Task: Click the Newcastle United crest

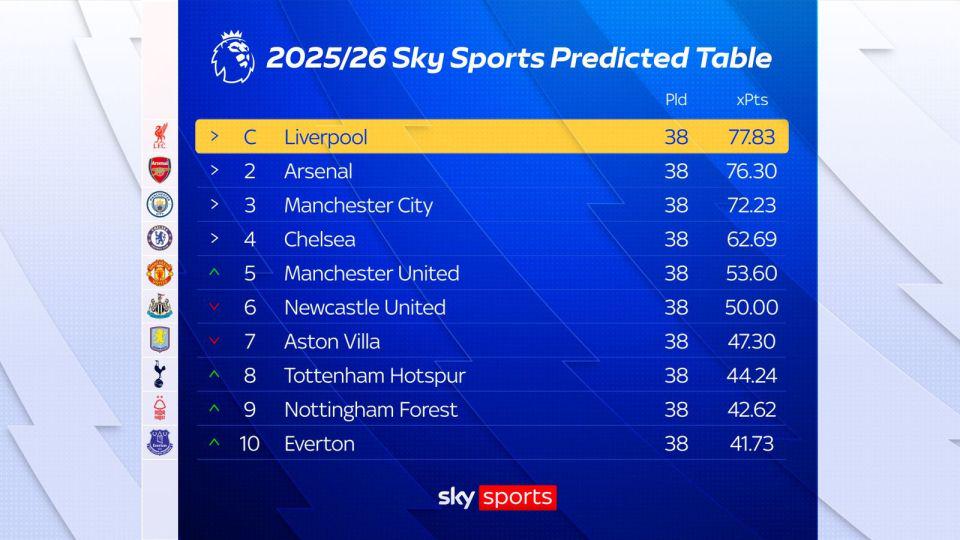Action: pyautogui.click(x=160, y=306)
